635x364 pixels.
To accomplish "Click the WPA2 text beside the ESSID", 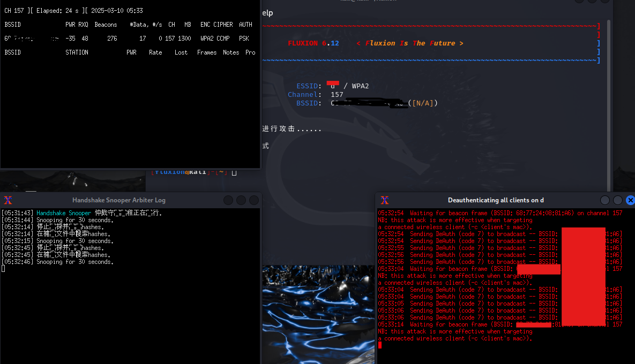I will click(360, 86).
